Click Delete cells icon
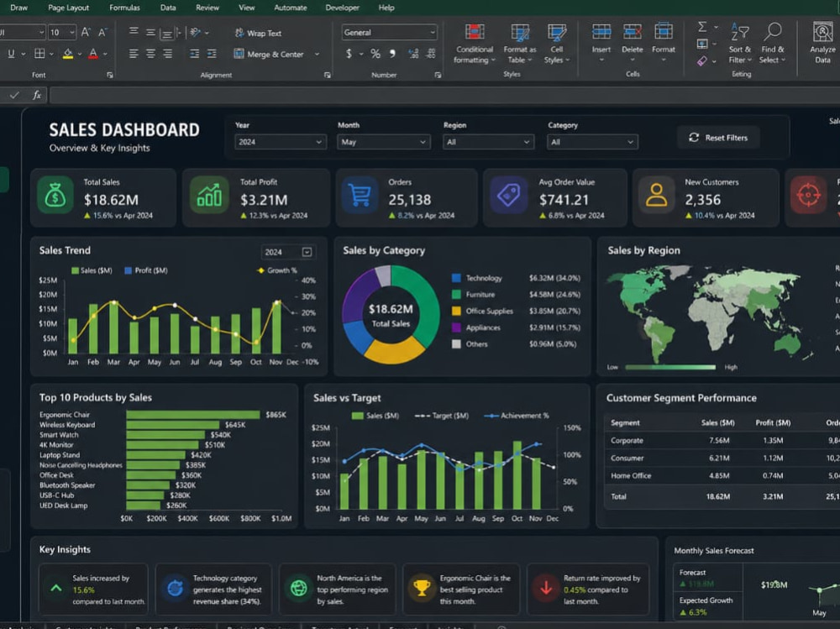840x629 pixels. 633,33
